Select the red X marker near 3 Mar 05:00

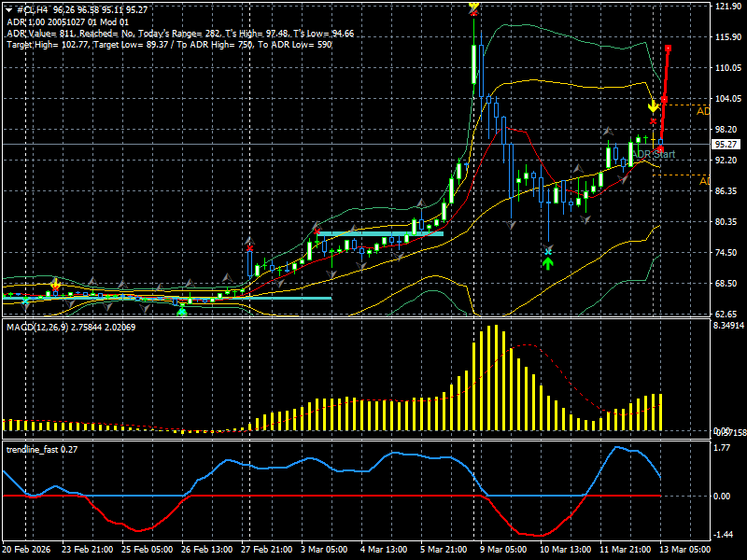click(317, 231)
